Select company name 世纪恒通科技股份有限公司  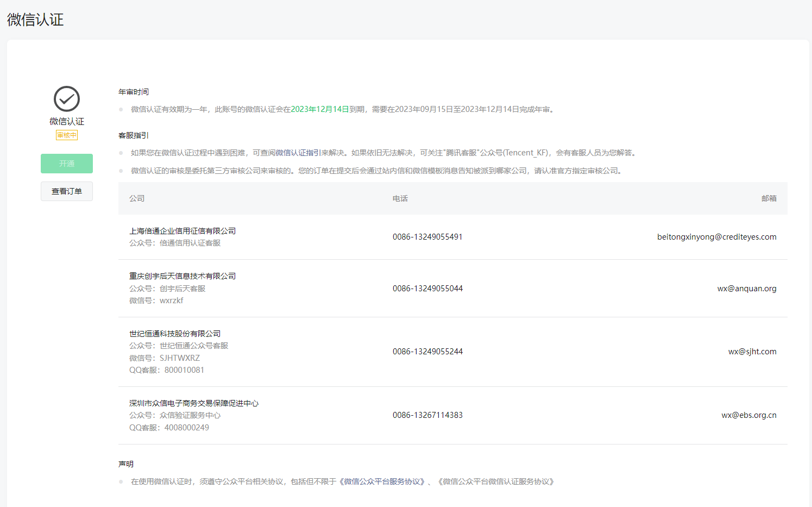175,334
